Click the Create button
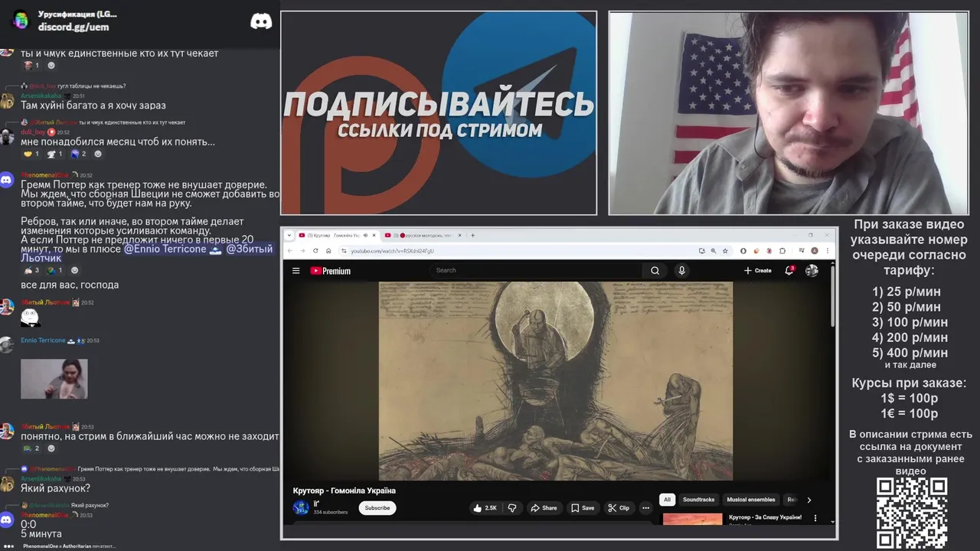This screenshot has width=980, height=551. pos(758,270)
